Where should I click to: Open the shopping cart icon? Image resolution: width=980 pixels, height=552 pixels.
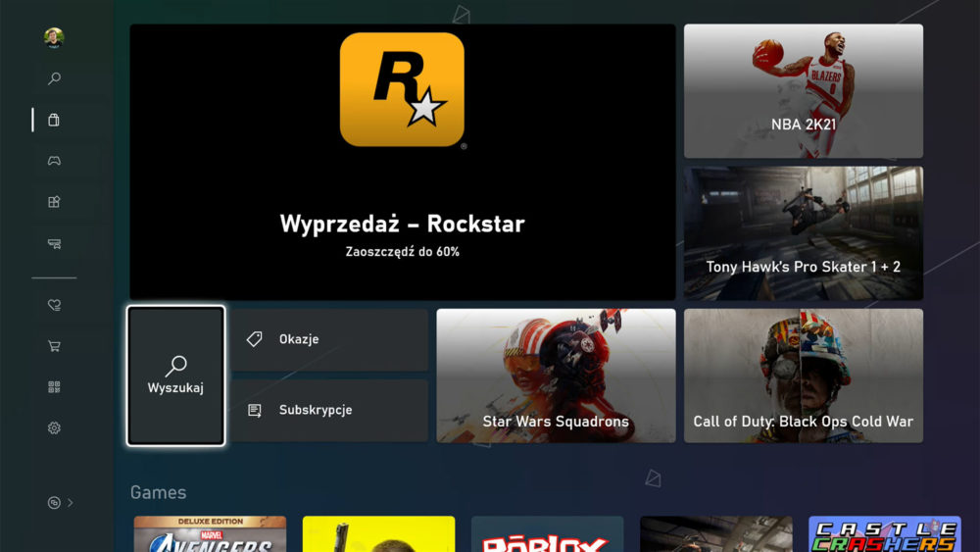(x=54, y=346)
